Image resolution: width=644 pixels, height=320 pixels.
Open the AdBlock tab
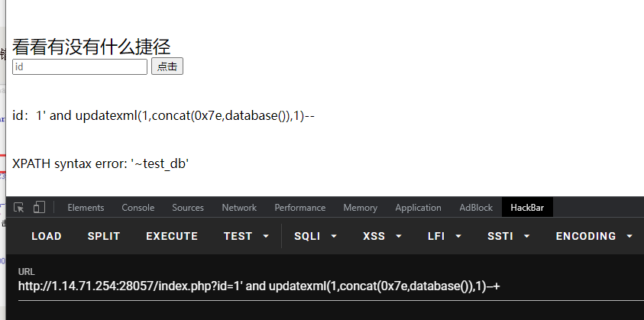pyautogui.click(x=476, y=208)
